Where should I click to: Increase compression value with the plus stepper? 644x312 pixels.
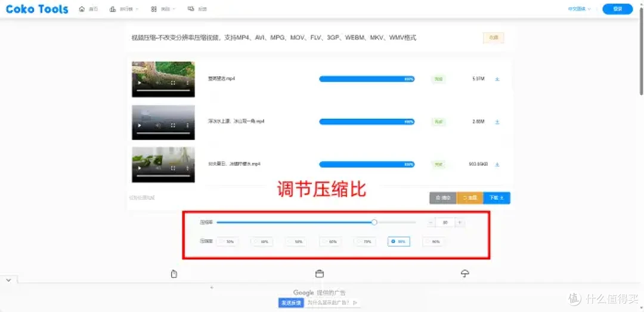[x=460, y=223]
